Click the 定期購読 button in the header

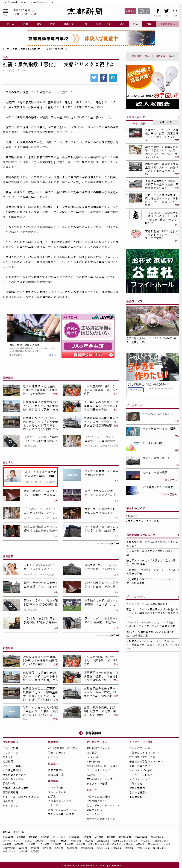click(130, 11)
